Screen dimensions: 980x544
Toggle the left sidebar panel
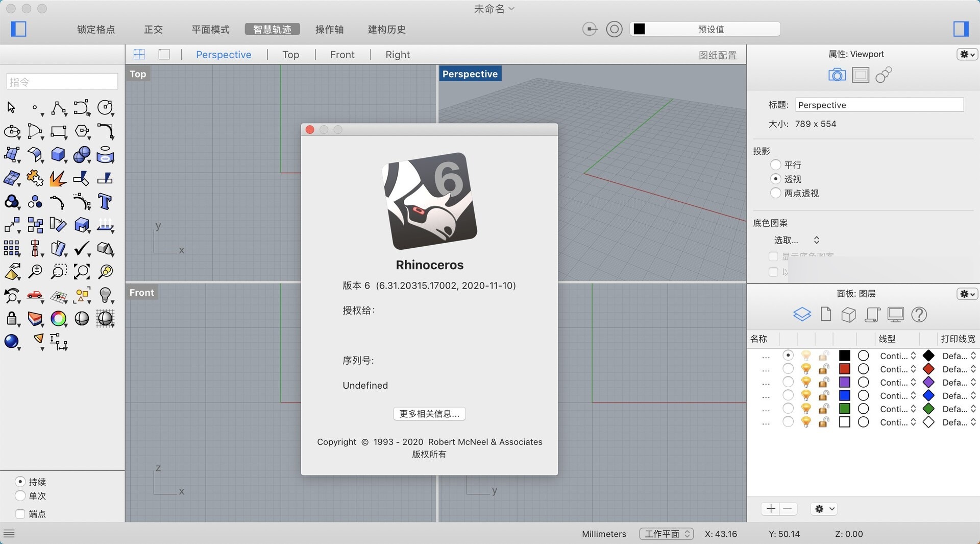(x=19, y=29)
